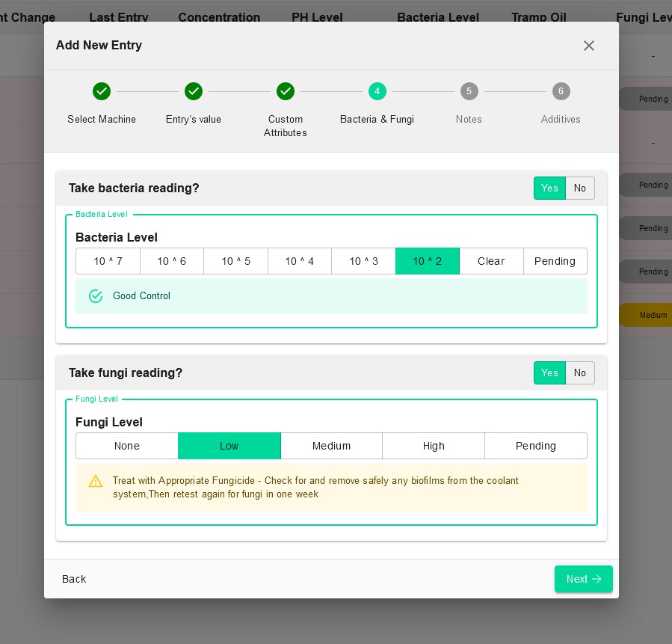The image size is (672, 644).
Task: Go to the Select Machine step checkmark
Action: pyautogui.click(x=102, y=91)
